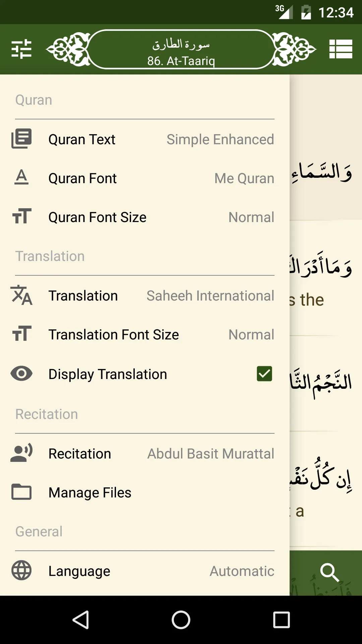
Task: Tap the Quran Font Size text-size icon
Action: tap(21, 216)
